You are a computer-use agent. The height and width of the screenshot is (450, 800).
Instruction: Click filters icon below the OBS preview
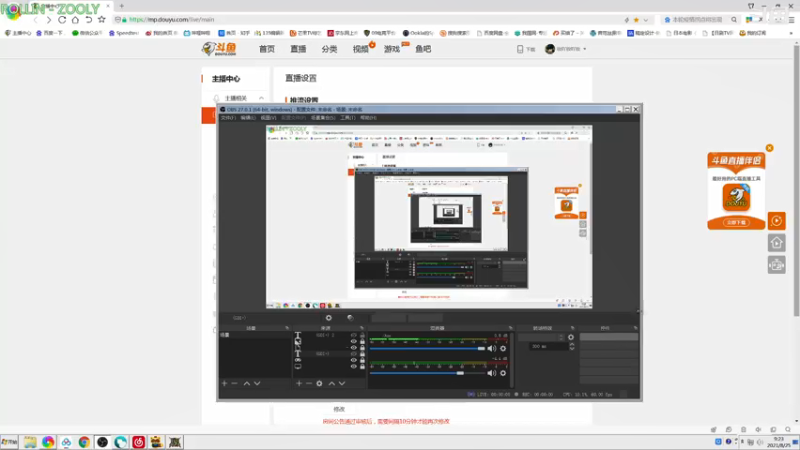pyautogui.click(x=350, y=318)
